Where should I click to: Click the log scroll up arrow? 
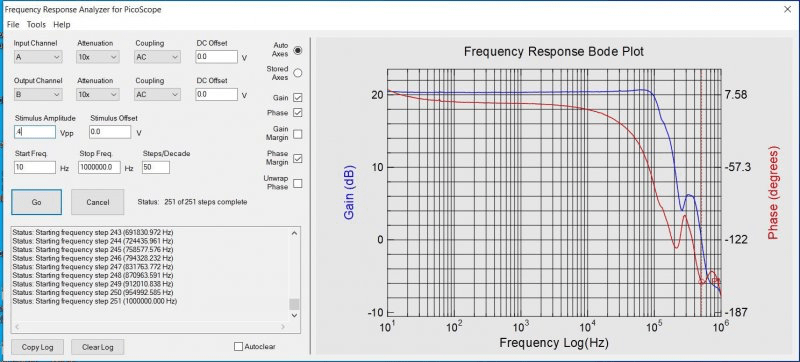294,233
